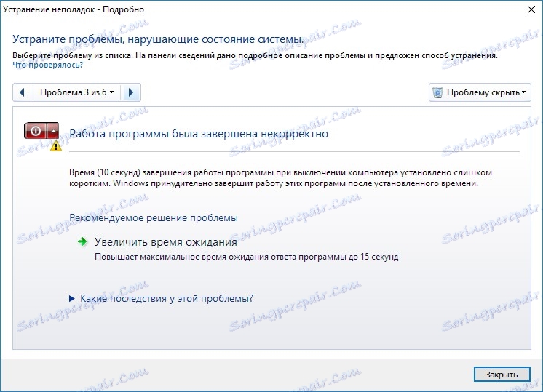This screenshot has height=392, width=543.
Task: Click 'Рекомендуемое решение проблемы' label
Action: tap(154, 218)
